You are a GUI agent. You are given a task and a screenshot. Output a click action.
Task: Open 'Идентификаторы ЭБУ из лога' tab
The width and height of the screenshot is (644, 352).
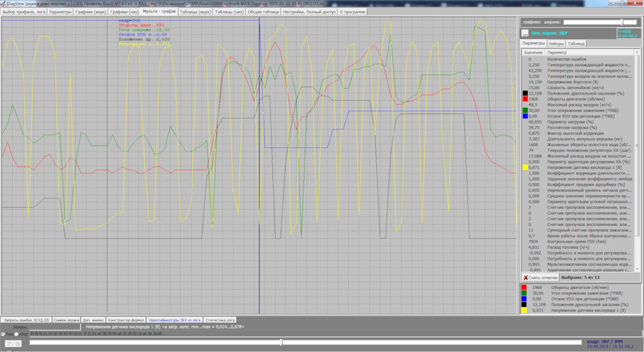coord(174,320)
